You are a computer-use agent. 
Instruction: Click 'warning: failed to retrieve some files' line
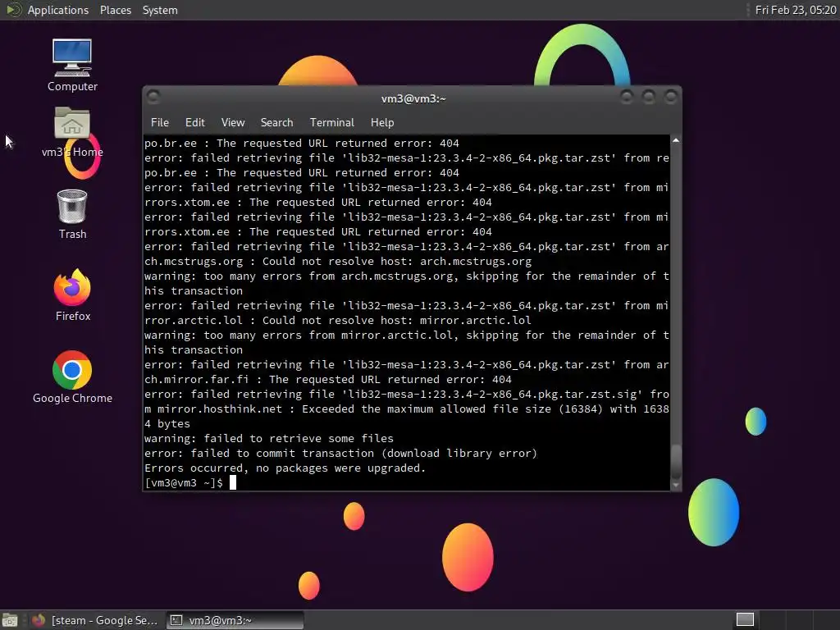click(x=269, y=438)
